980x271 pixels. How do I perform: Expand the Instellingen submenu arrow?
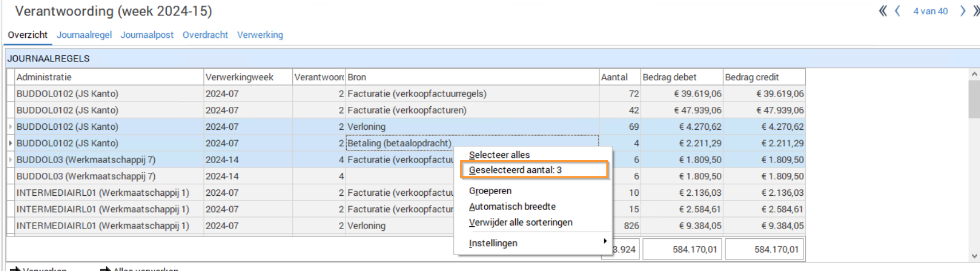605,242
